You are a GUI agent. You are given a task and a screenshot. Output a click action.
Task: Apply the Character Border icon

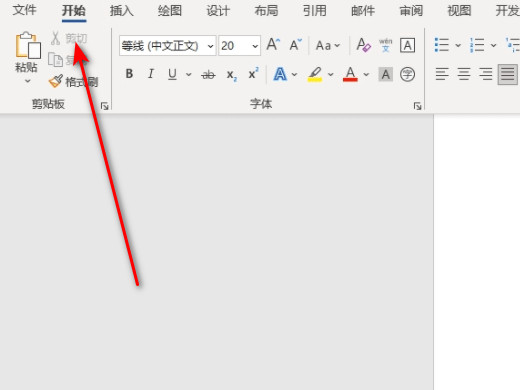pyautogui.click(x=407, y=45)
